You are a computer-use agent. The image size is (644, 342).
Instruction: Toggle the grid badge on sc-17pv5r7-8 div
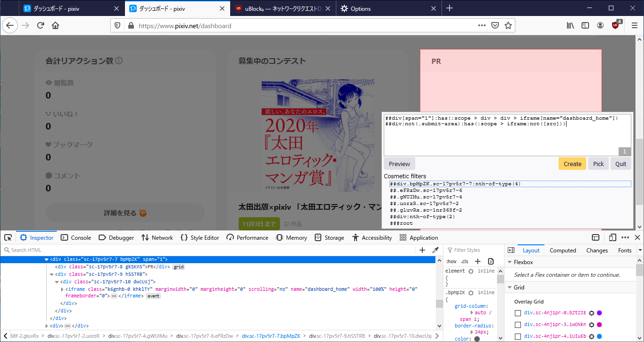[x=178, y=267]
